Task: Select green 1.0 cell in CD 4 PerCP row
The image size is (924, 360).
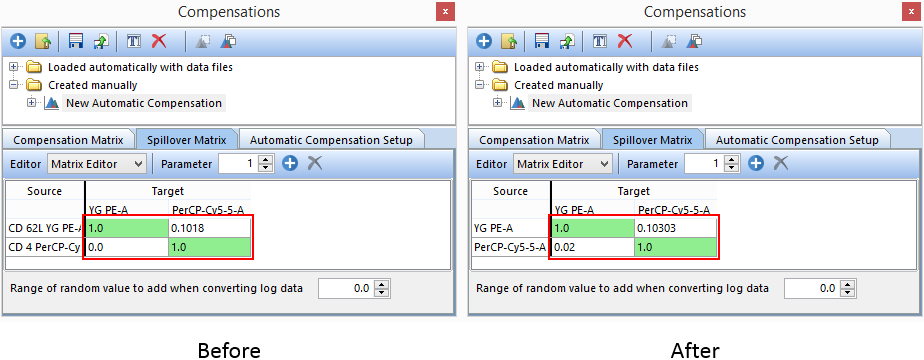Action: [x=209, y=248]
